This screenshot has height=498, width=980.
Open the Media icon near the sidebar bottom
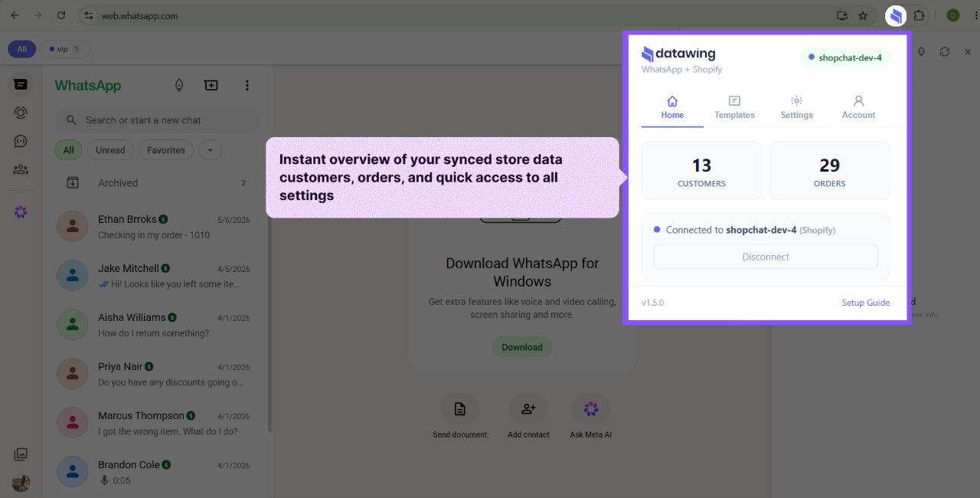click(x=21, y=454)
